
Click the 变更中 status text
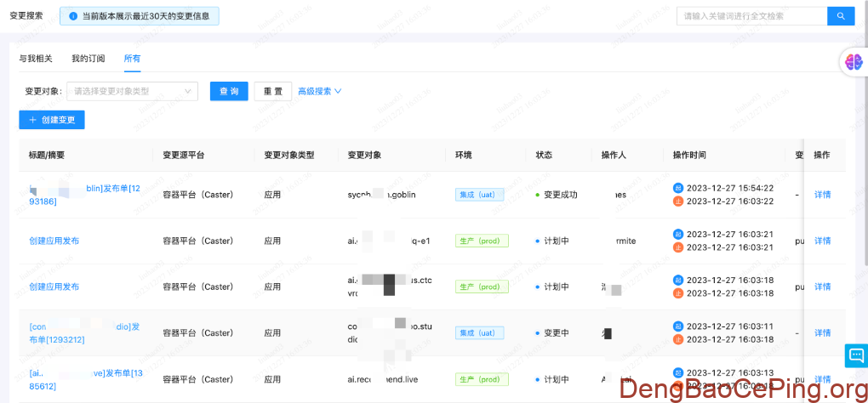coord(557,333)
